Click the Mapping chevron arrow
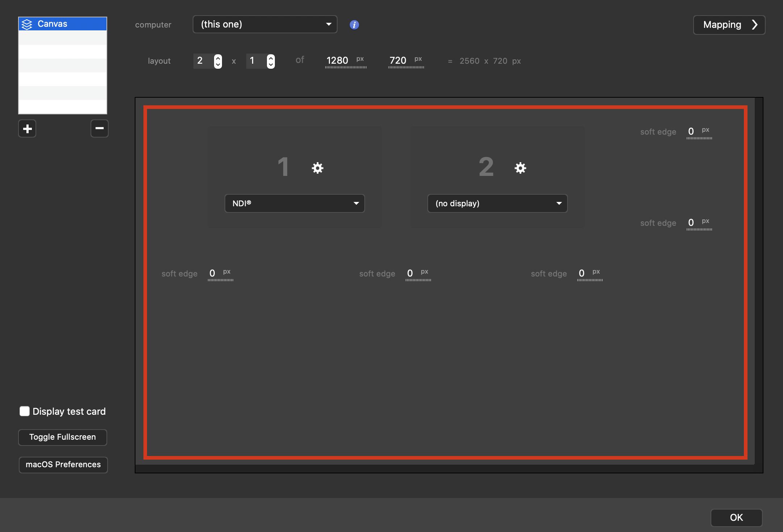Image resolution: width=783 pixels, height=532 pixels. point(755,25)
